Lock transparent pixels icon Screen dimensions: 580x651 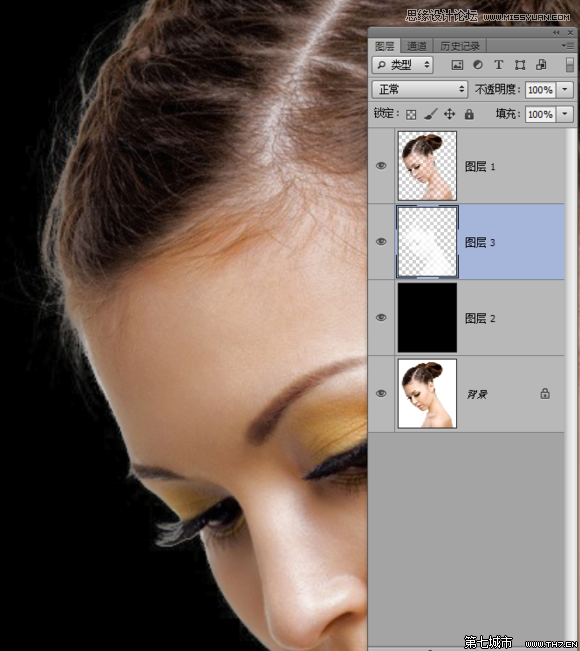coord(411,115)
